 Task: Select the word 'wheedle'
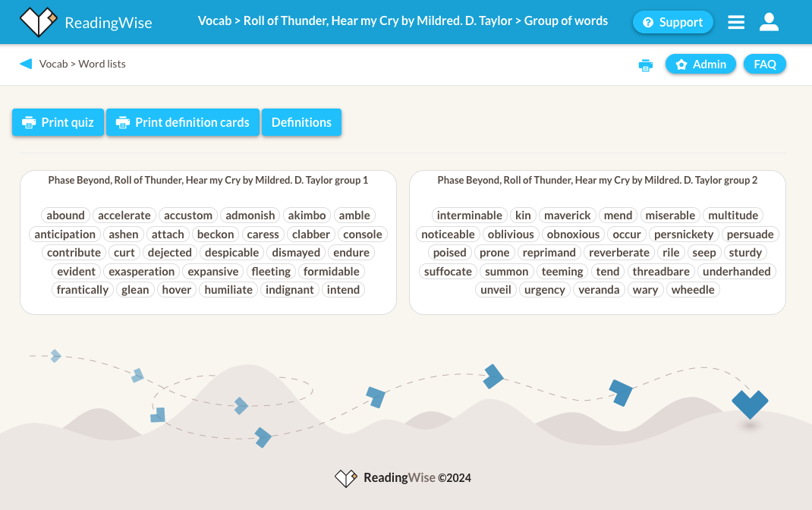click(x=693, y=290)
